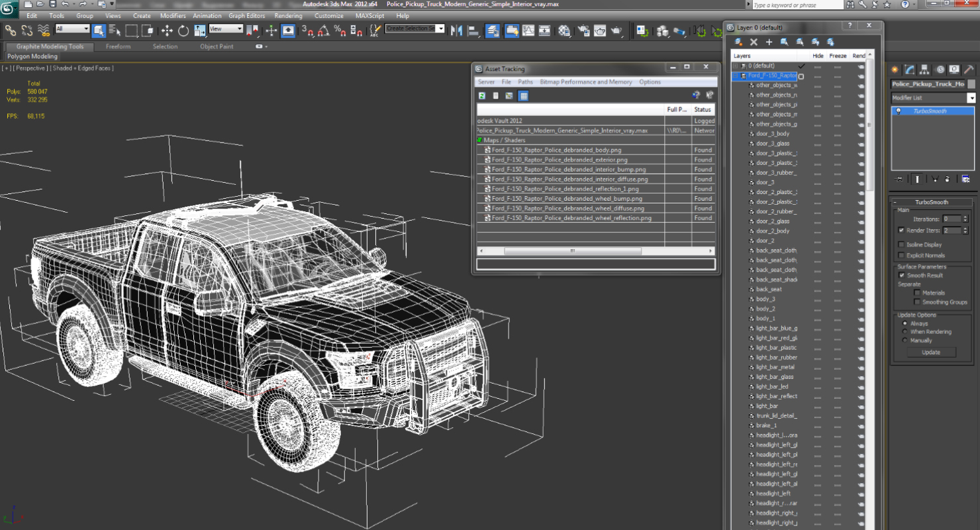Open Select by Name tool
The height and width of the screenshot is (530, 980).
tap(115, 30)
